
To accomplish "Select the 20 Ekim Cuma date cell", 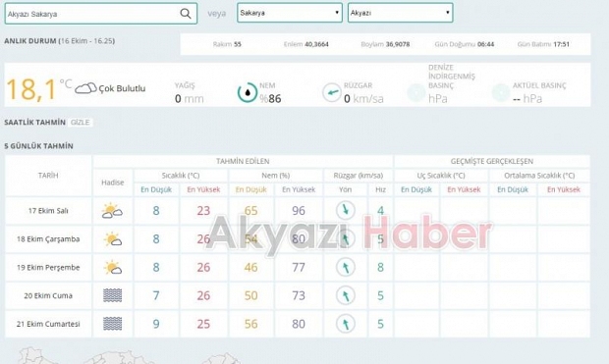I will click(48, 295).
